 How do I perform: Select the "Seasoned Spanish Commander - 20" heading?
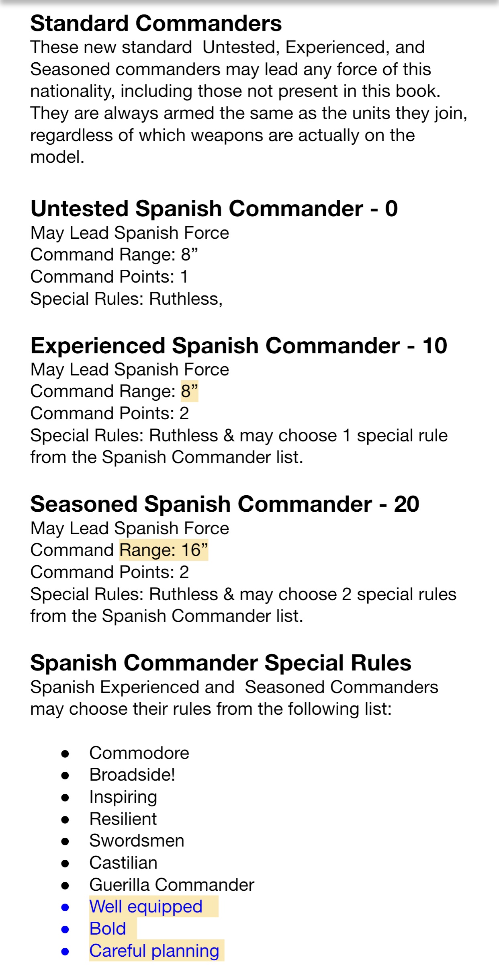tap(225, 504)
